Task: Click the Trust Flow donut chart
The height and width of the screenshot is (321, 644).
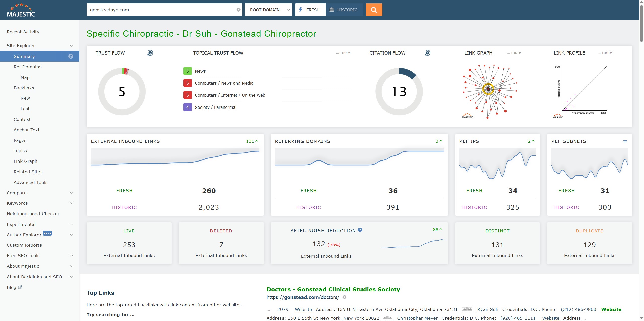Action: pyautogui.click(x=122, y=91)
